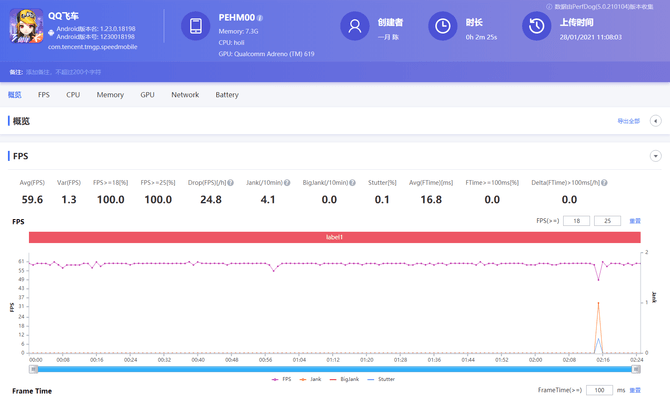Image resolution: width=670 pixels, height=396 pixels.
Task: Click the duration clock icon
Action: 443,26
